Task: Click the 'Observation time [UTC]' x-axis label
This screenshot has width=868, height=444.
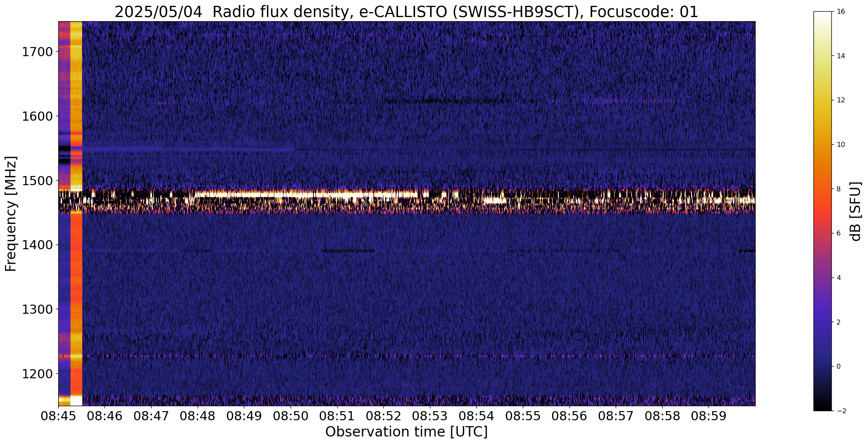Action: coord(406,432)
